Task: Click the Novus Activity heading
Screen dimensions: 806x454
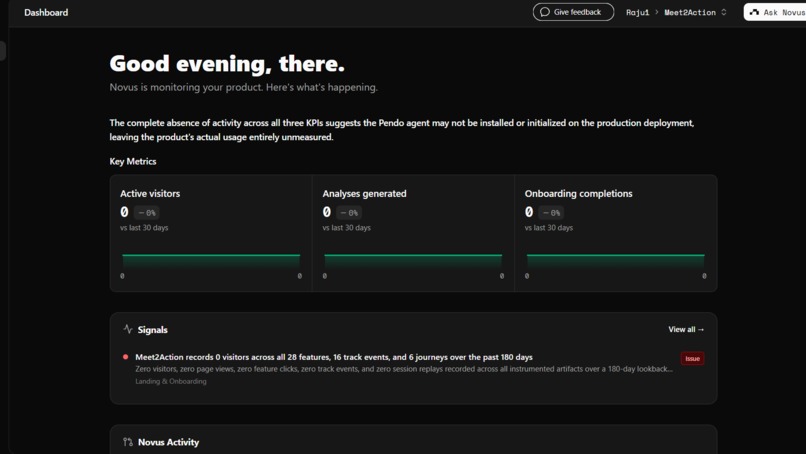Action: 168,442
